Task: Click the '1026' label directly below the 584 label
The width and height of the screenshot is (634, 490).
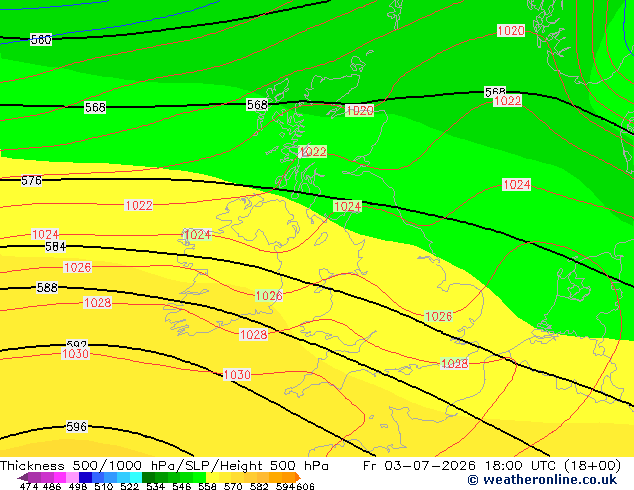Action: [78, 267]
